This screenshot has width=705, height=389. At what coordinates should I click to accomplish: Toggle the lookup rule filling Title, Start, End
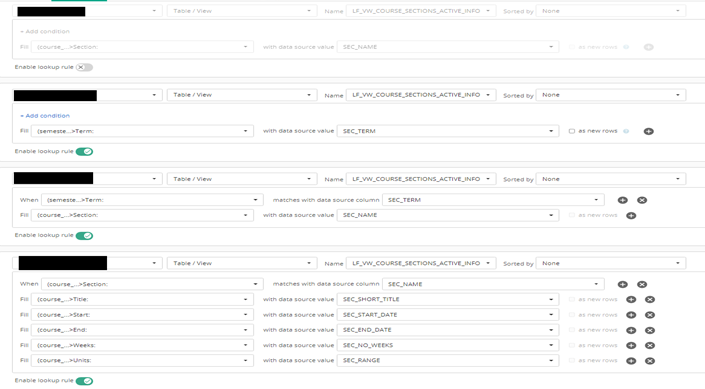pos(84,381)
